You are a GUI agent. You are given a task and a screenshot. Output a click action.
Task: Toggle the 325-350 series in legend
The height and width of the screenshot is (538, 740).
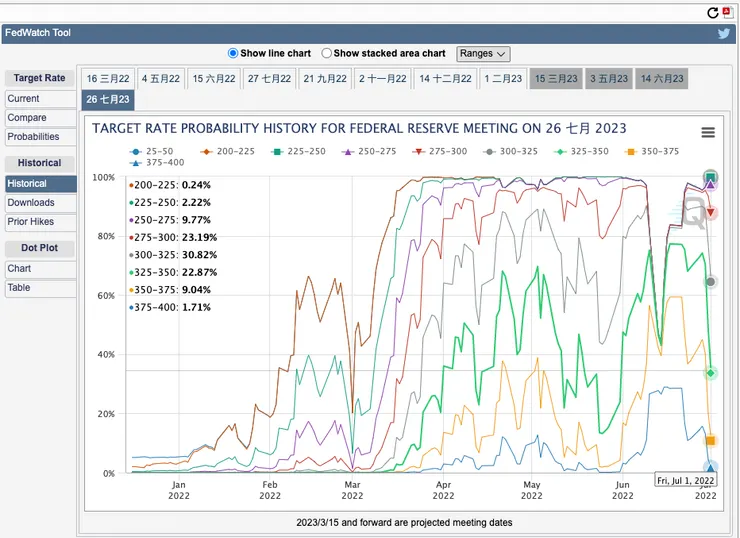pyautogui.click(x=581, y=151)
